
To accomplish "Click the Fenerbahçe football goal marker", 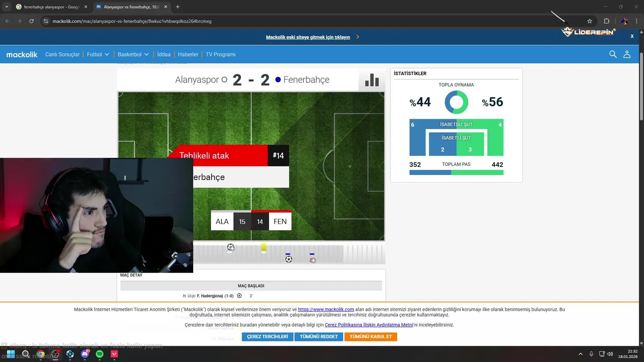I will click(288, 259).
